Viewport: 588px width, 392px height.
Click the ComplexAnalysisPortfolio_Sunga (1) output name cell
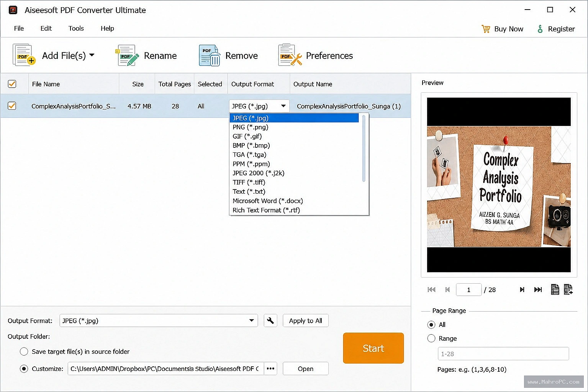[x=349, y=106]
